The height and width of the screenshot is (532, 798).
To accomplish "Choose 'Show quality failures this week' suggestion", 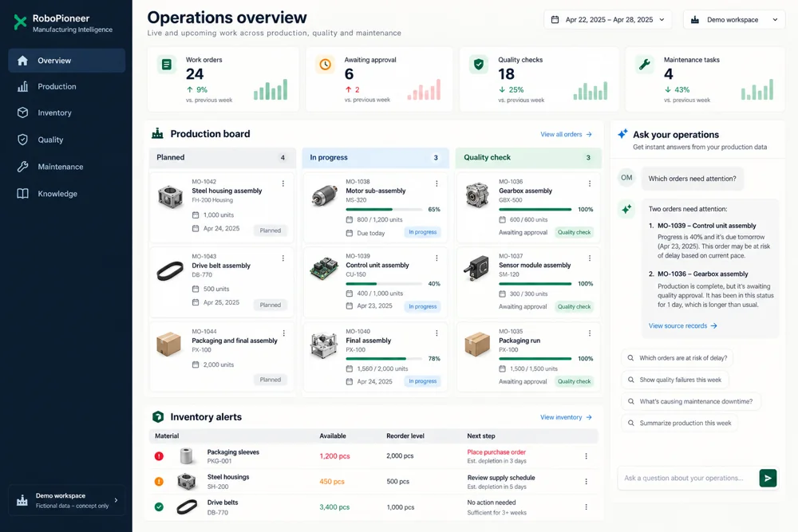I will tap(675, 380).
